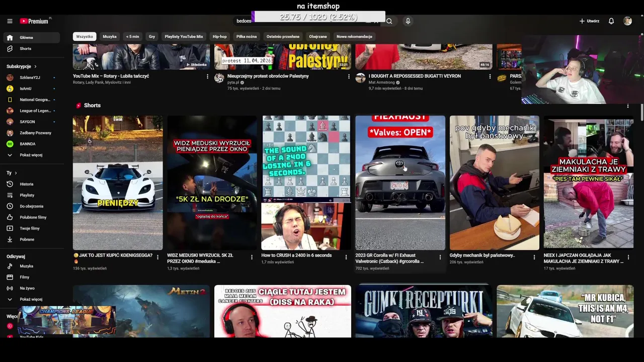Open the account avatar menu
644x362 pixels.
pyautogui.click(x=627, y=21)
